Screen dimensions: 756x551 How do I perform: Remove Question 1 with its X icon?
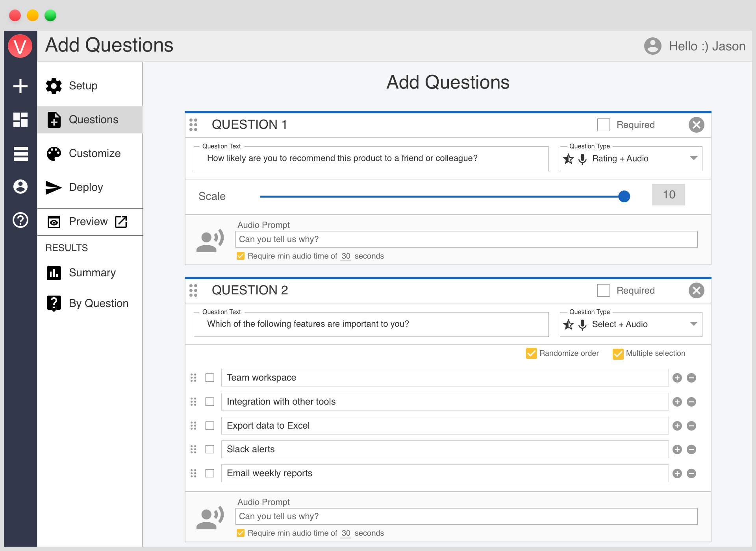696,125
